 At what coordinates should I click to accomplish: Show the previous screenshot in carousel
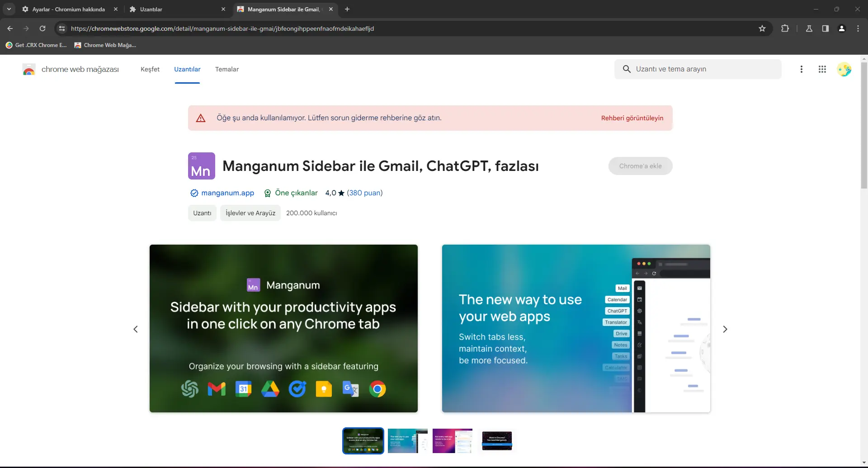136,329
